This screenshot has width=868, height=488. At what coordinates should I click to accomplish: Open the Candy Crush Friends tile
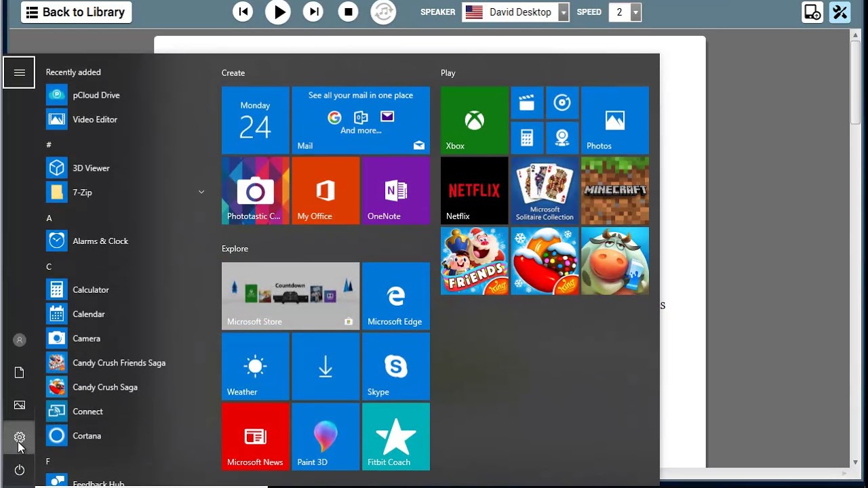pos(475,261)
